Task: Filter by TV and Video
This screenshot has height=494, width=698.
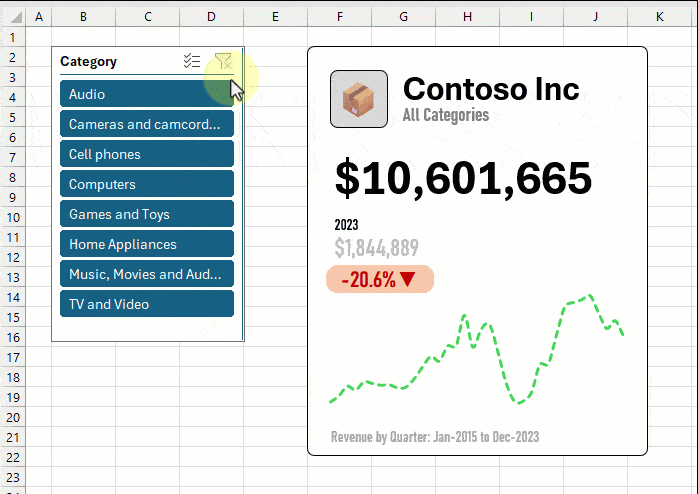Action: tap(147, 304)
